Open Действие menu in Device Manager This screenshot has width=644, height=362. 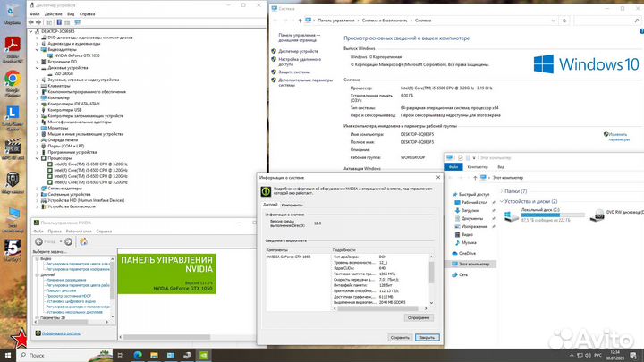[54, 14]
